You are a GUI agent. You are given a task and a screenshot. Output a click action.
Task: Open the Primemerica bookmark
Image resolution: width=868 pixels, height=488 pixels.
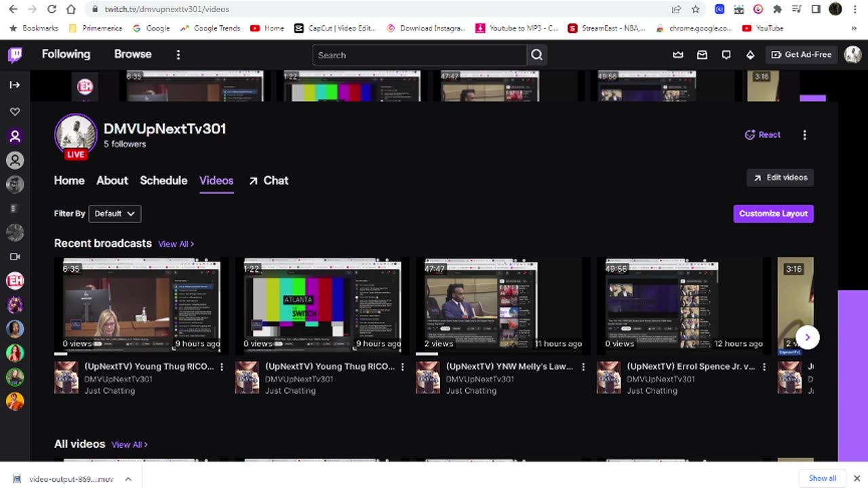coord(96,28)
